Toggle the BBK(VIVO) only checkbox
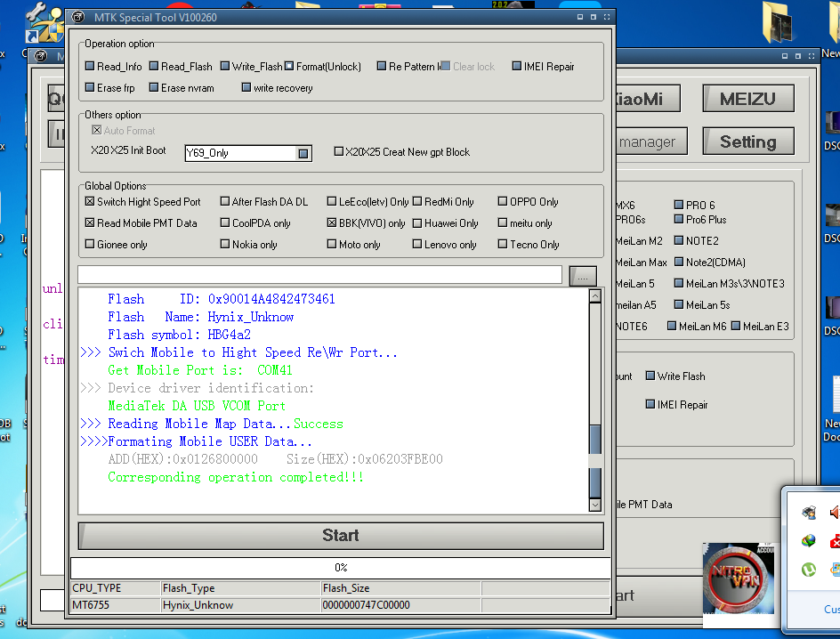Screen dimensions: 840x639 [332, 223]
